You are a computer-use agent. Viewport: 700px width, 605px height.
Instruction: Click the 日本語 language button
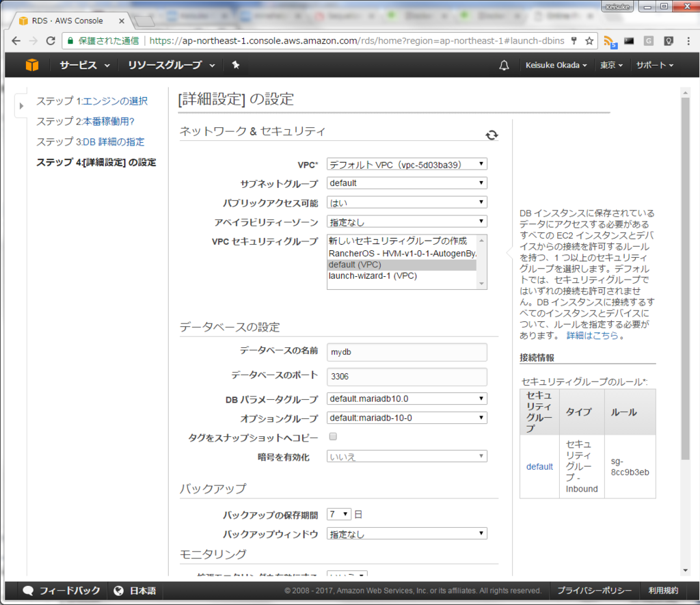[x=135, y=591]
